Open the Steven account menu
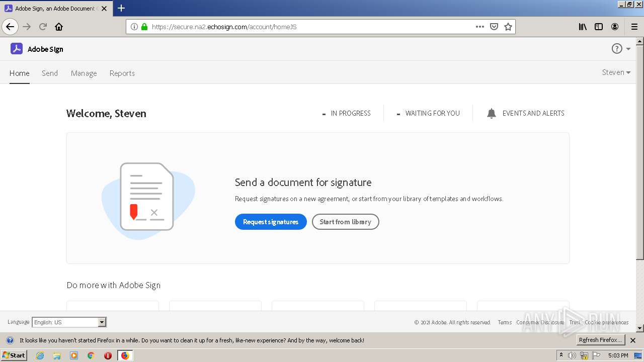The height and width of the screenshot is (362, 644). coord(616,72)
